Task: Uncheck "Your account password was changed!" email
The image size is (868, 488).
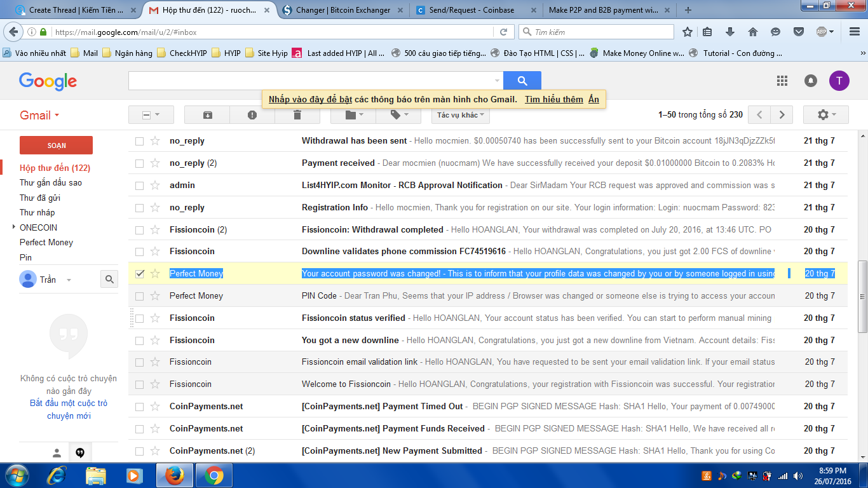Action: (x=139, y=274)
